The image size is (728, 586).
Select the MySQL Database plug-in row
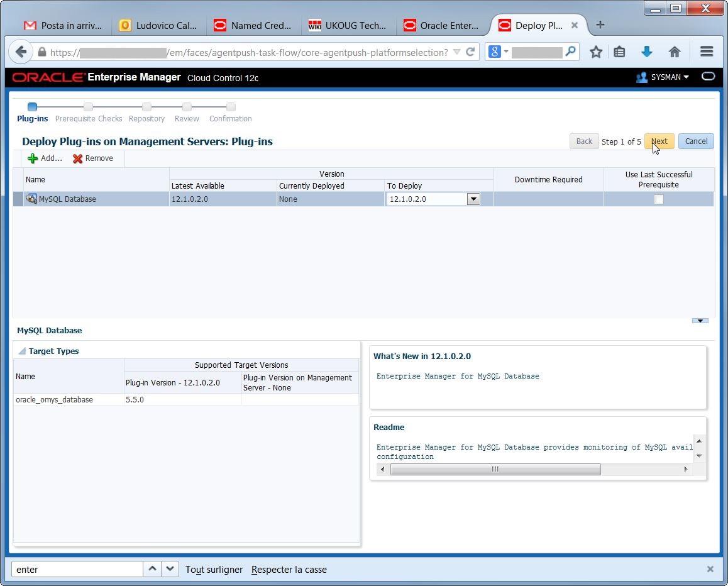pos(363,199)
